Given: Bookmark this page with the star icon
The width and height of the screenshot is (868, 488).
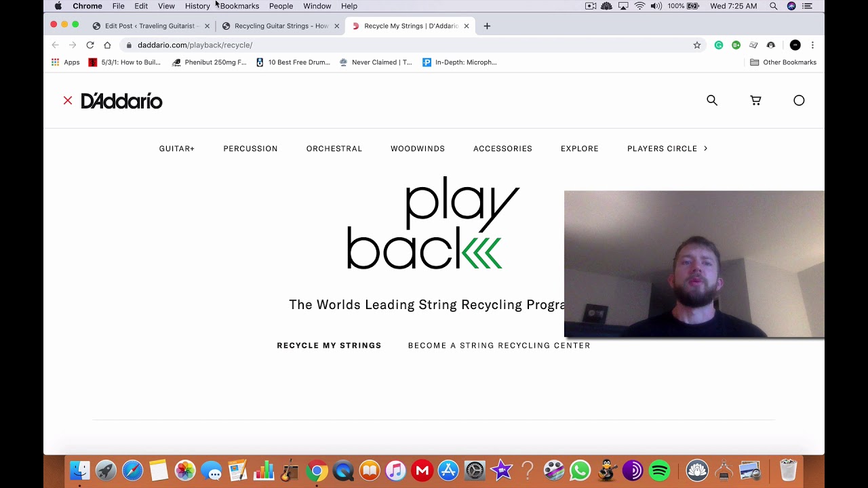Looking at the screenshot, I should click(x=696, y=45).
